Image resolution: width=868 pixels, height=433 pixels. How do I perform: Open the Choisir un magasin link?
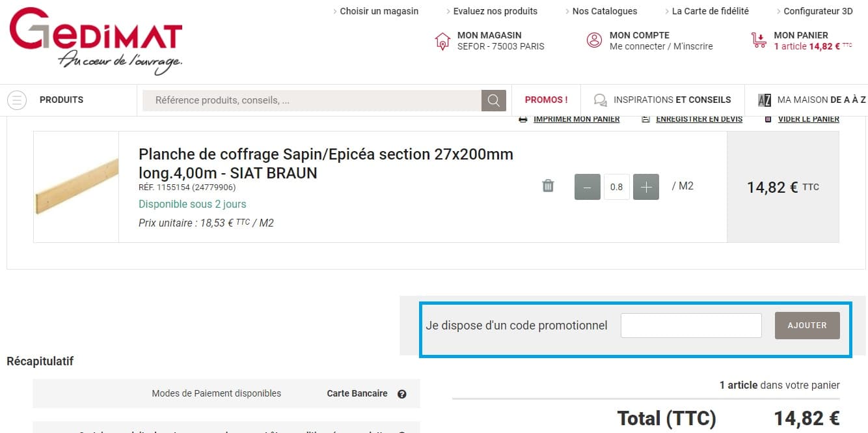(379, 11)
